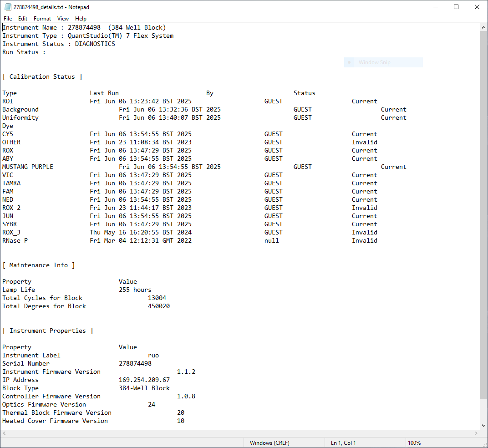
Task: Open the Format menu
Action: [x=42, y=19]
